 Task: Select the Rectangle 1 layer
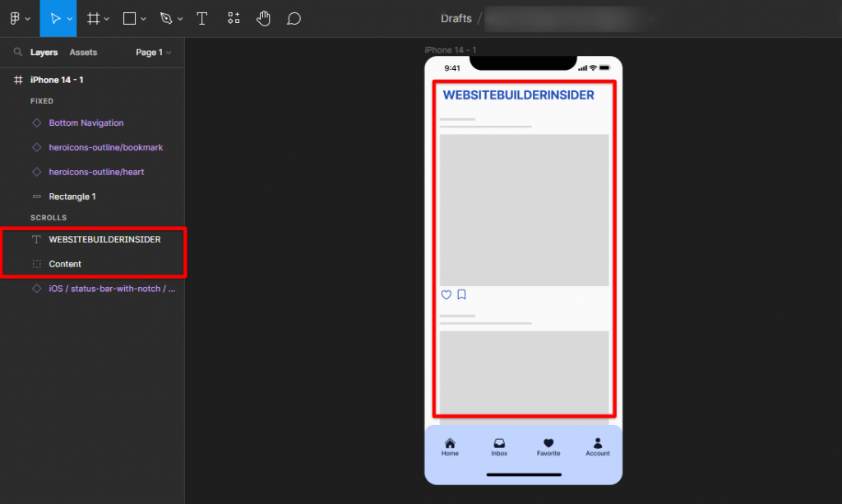[72, 197]
